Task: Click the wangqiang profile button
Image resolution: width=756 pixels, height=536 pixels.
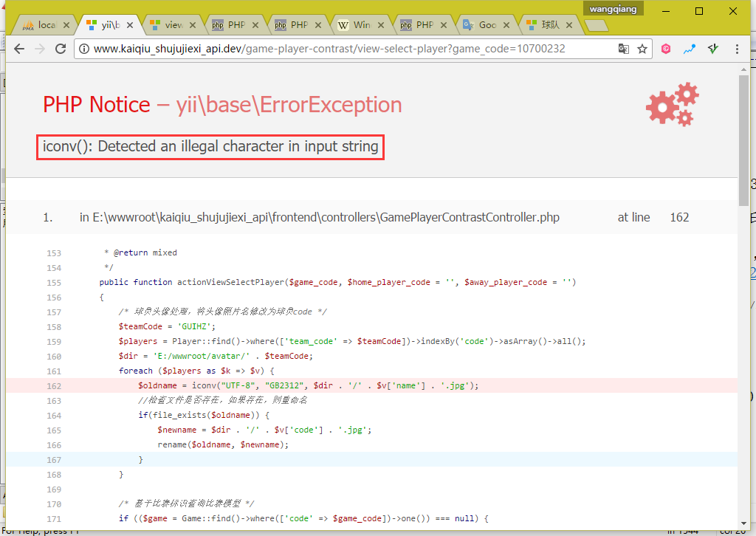Action: tap(614, 9)
